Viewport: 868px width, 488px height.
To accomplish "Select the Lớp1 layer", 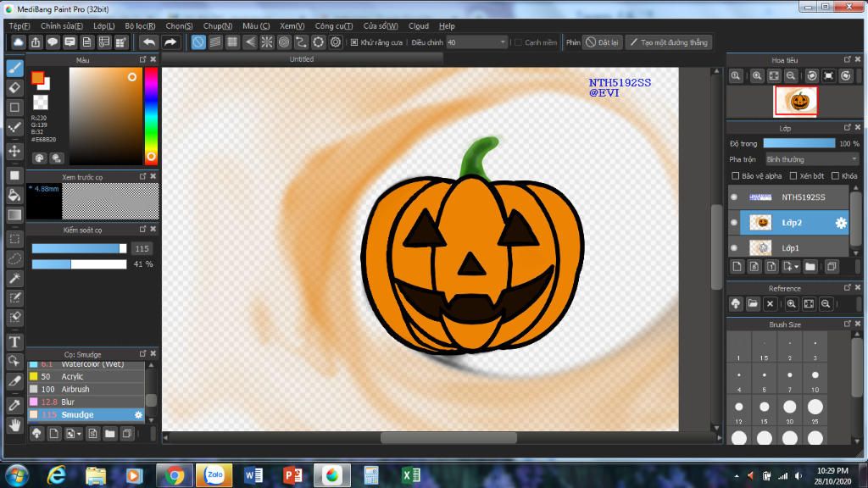I will 793,248.
